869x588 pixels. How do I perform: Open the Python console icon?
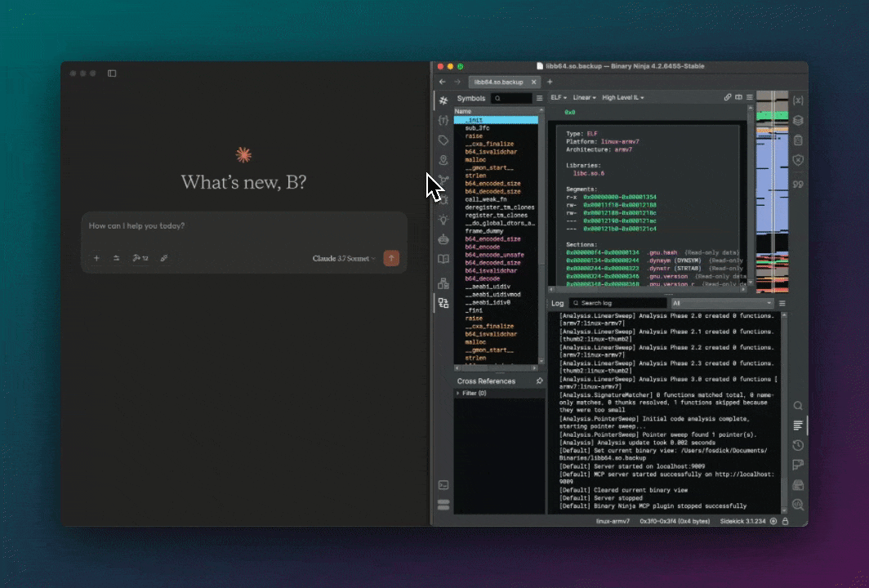pyautogui.click(x=443, y=485)
